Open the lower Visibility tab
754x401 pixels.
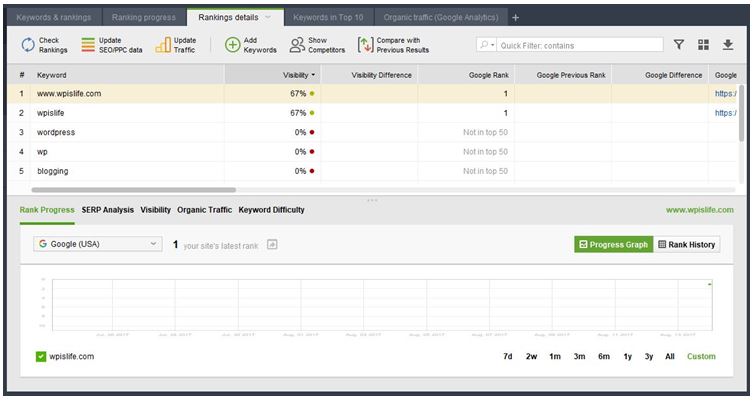click(155, 210)
